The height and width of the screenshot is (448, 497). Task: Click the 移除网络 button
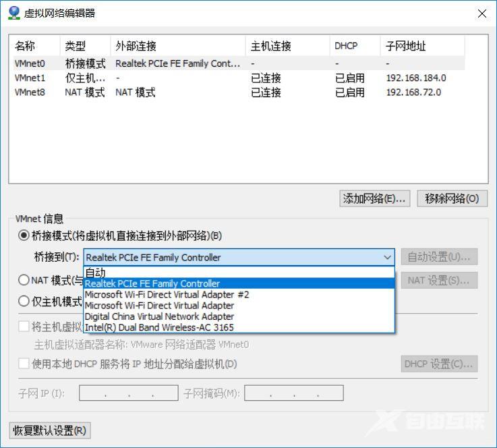(452, 198)
